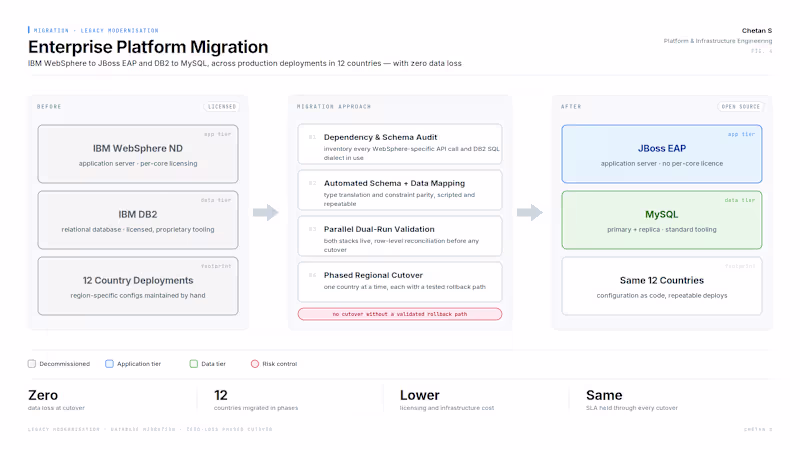800x450 pixels.
Task: Click the 'data tier' tag on IBM DB2 card
Action: pyautogui.click(x=216, y=200)
